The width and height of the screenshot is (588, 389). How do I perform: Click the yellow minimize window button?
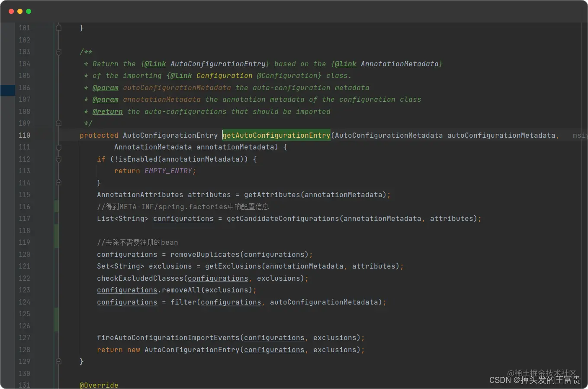click(20, 11)
